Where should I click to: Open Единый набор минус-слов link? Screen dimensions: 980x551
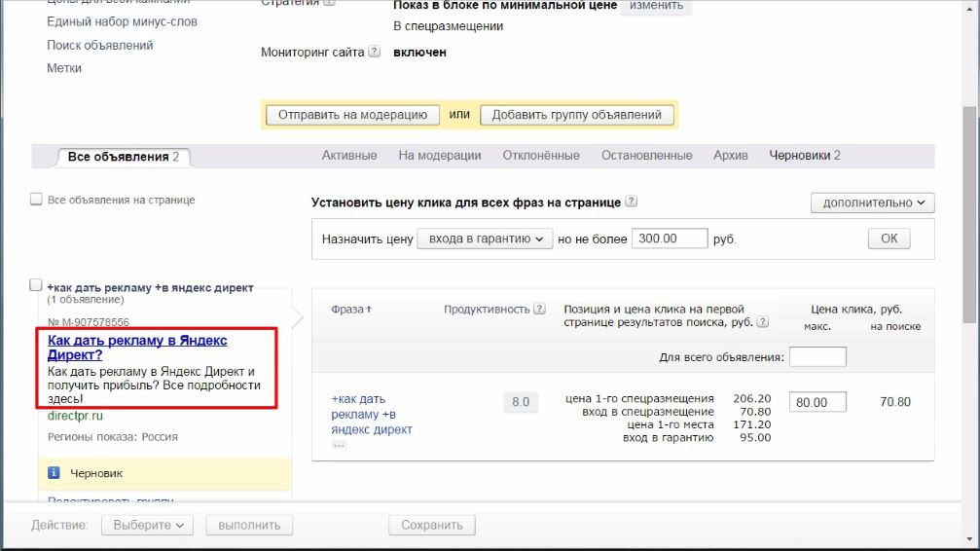122,21
